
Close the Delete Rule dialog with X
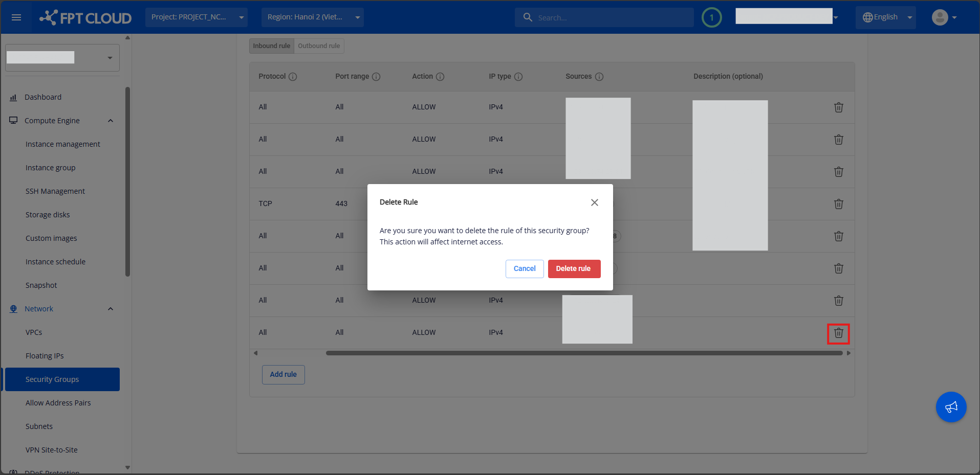(x=594, y=202)
